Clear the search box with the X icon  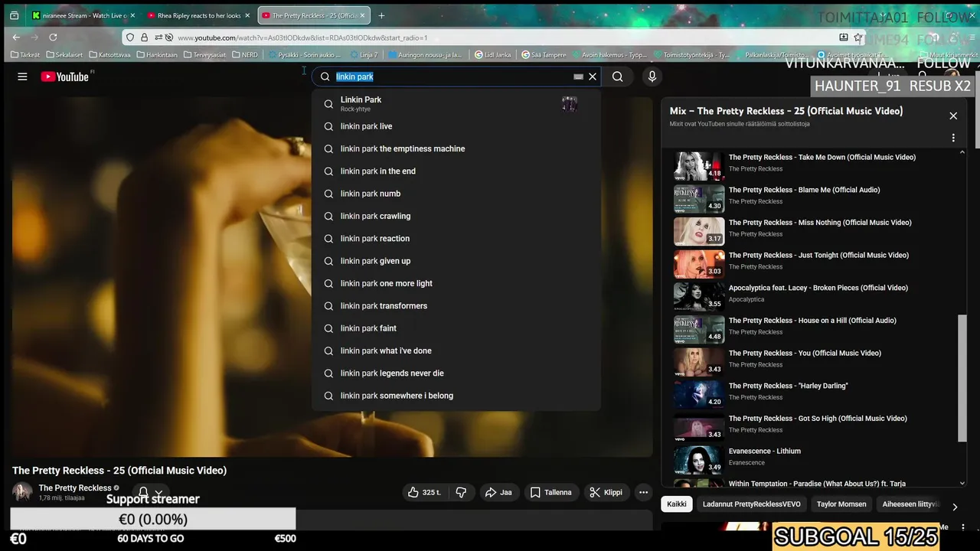coord(593,77)
